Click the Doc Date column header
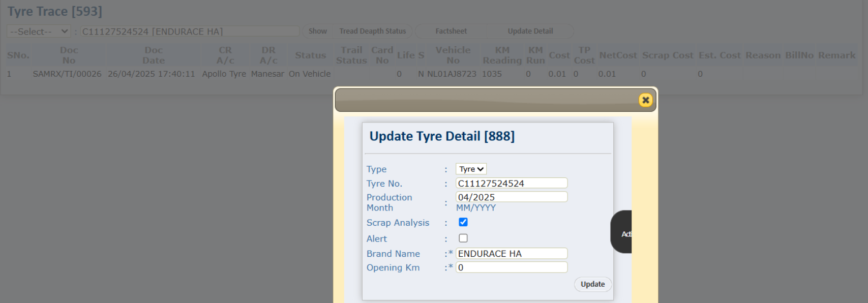Screen dimensions: 868x303 coord(153,55)
